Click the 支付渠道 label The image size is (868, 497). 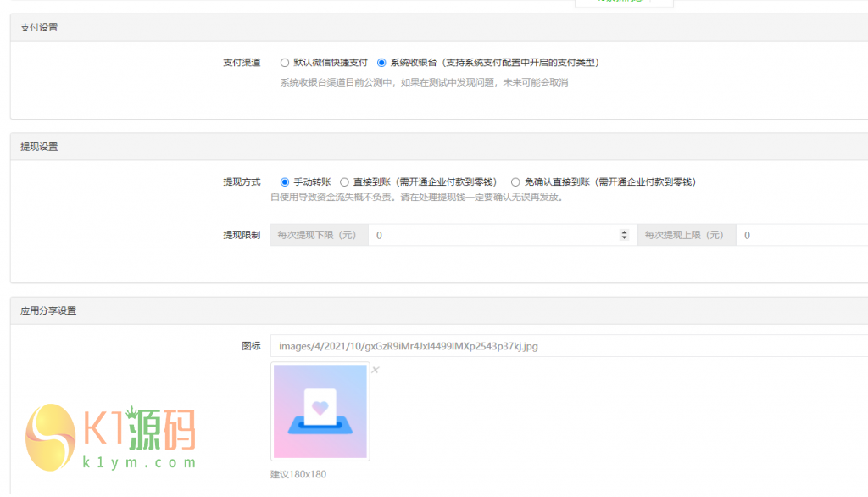coord(243,61)
